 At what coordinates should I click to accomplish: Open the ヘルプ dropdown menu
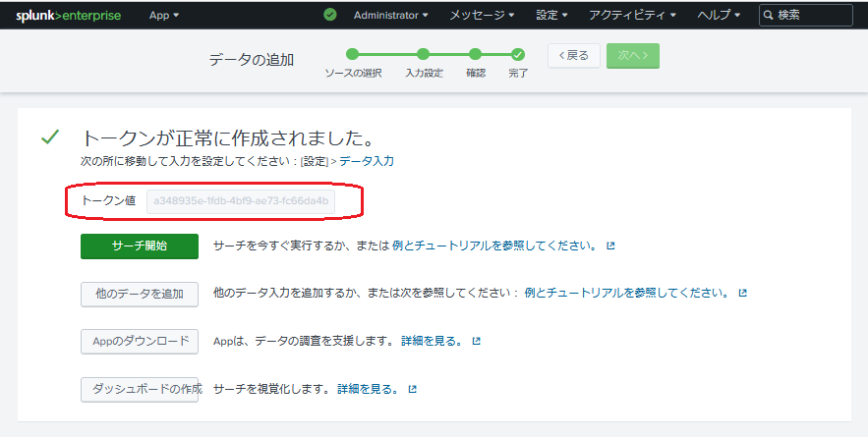[x=719, y=16]
